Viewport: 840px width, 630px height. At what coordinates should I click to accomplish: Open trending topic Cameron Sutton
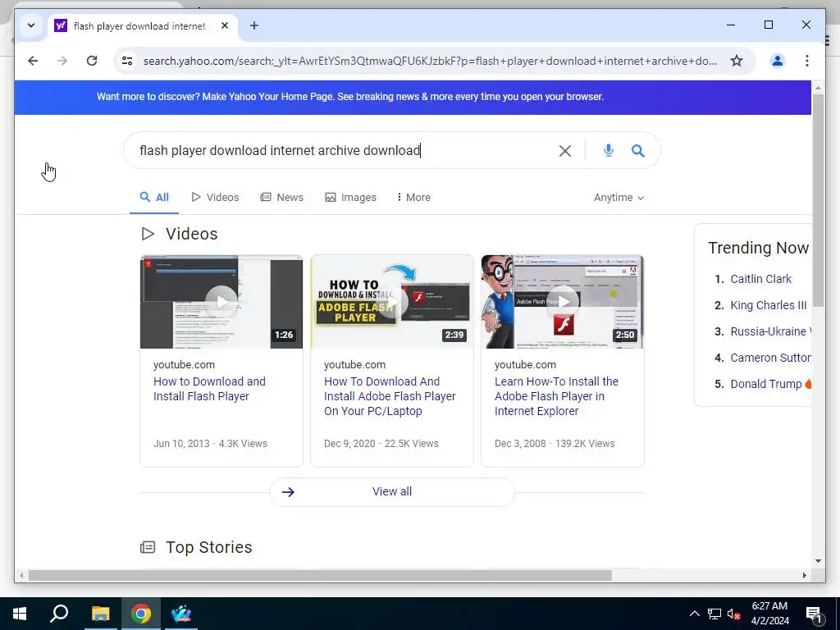pos(770,358)
